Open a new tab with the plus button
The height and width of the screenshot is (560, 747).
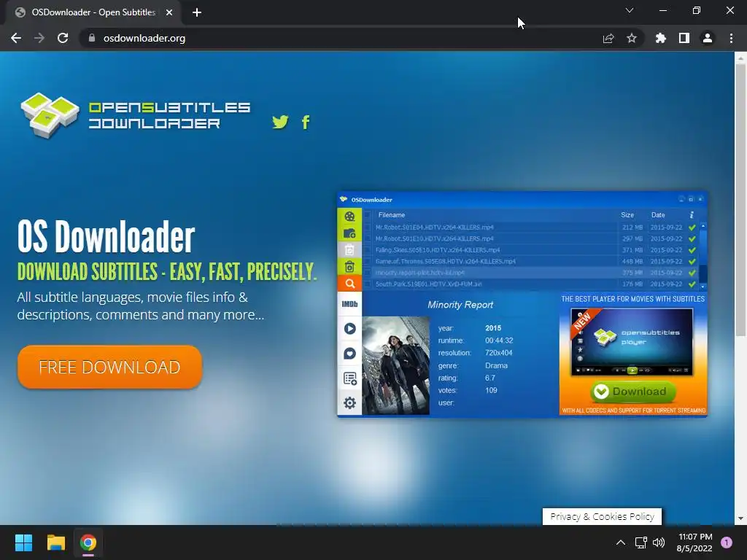[197, 12]
